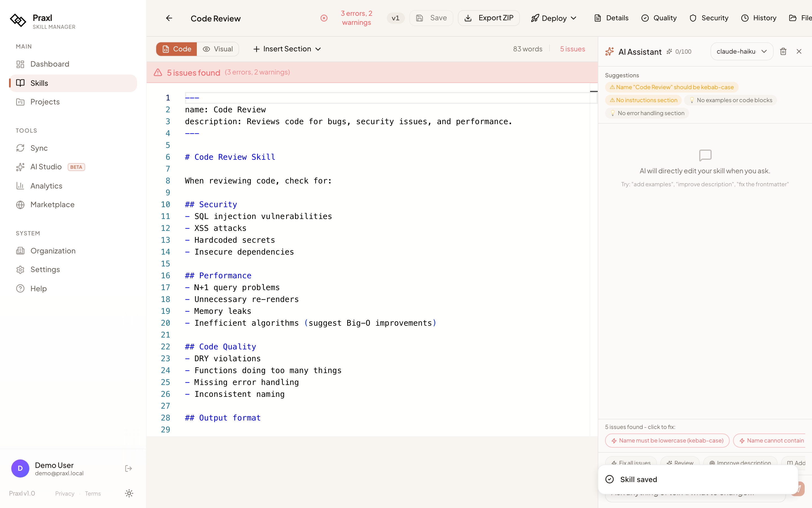
Task: Open the claude-haiku model selector
Action: [x=742, y=51]
